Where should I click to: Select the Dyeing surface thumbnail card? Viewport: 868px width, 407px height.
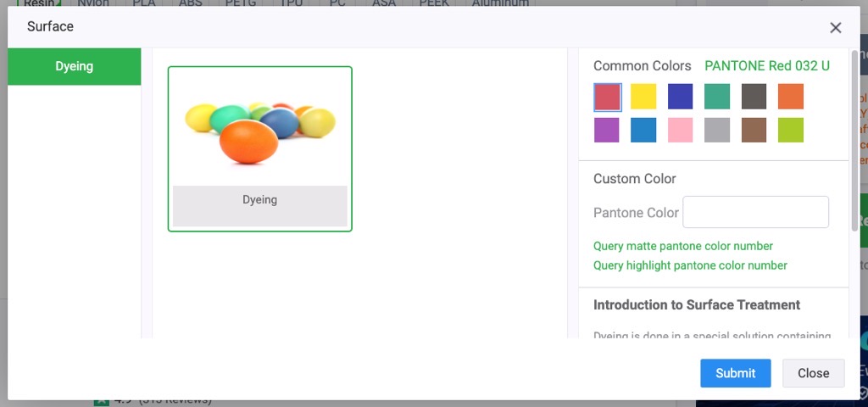259,148
